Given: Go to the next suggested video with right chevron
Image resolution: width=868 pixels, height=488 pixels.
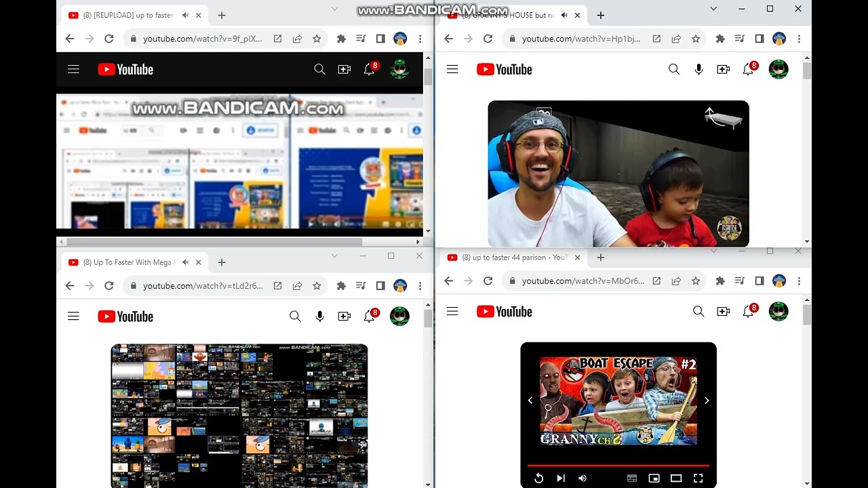Looking at the screenshot, I should [x=707, y=401].
